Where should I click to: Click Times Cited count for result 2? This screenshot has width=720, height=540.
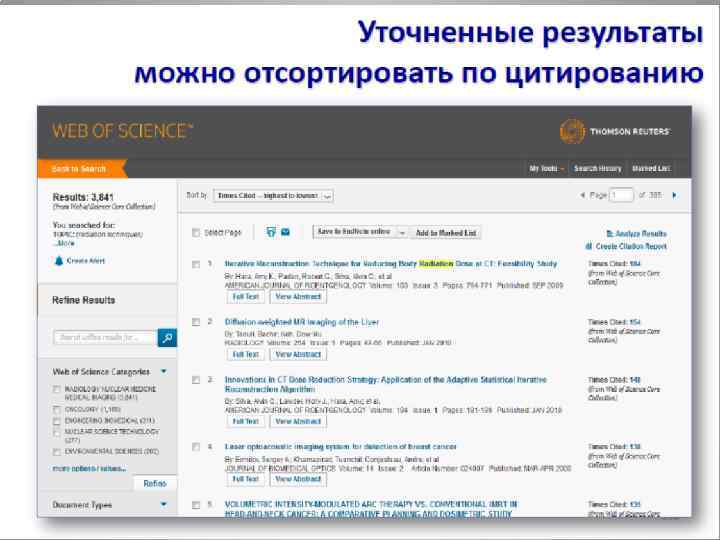(x=635, y=322)
